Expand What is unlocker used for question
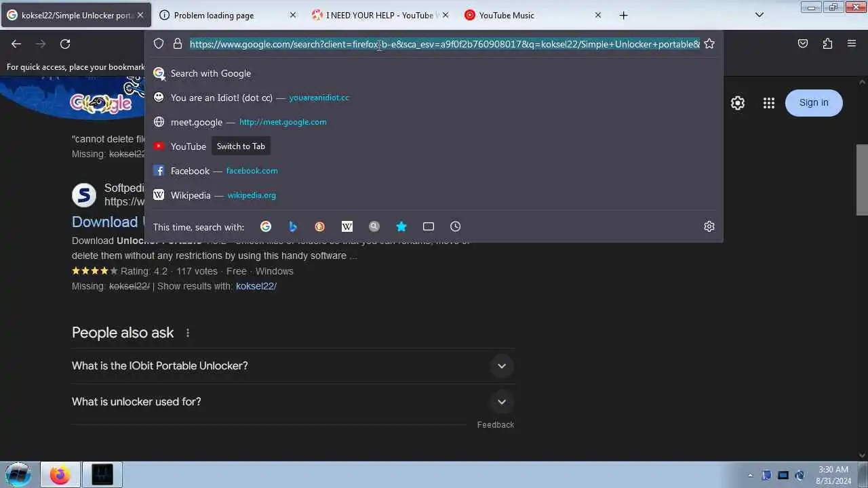The image size is (868, 488). tap(293, 402)
